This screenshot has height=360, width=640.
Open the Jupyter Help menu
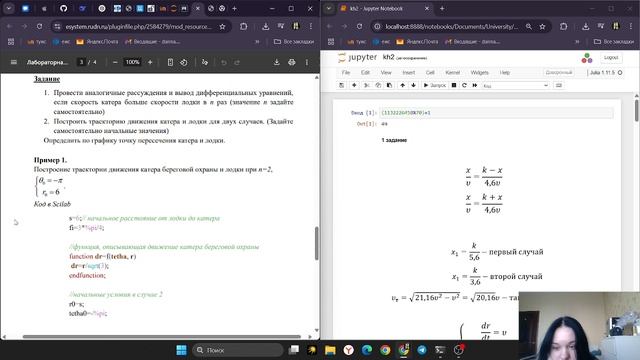coord(504,72)
